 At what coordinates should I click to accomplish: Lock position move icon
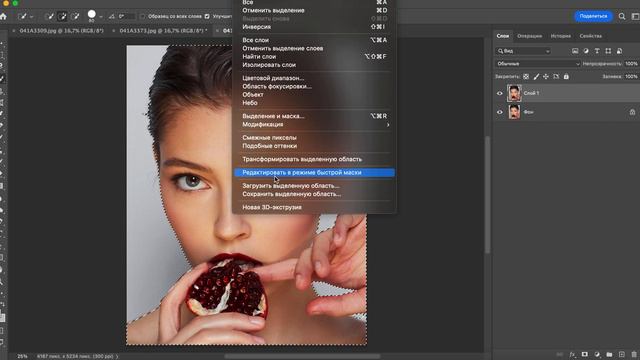[x=546, y=76]
